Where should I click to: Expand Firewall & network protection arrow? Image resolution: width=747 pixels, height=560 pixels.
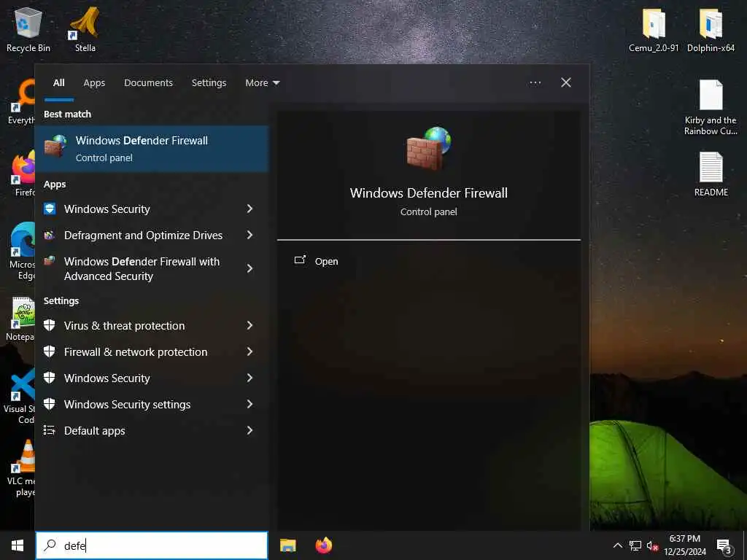(x=249, y=351)
